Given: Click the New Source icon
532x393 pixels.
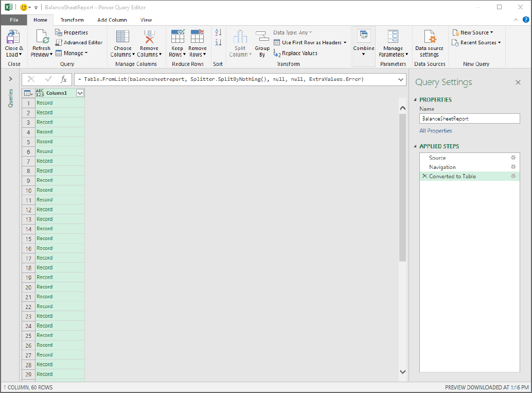Looking at the screenshot, I should coord(456,32).
